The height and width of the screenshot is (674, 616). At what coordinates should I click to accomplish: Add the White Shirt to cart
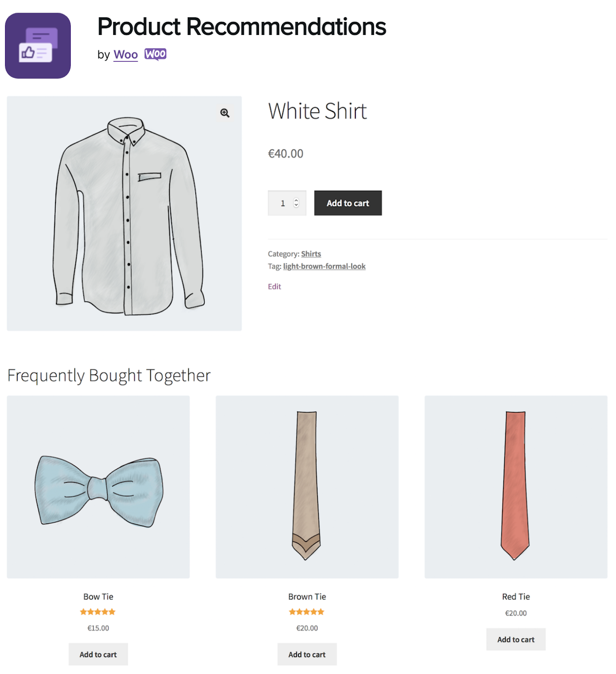pos(347,203)
